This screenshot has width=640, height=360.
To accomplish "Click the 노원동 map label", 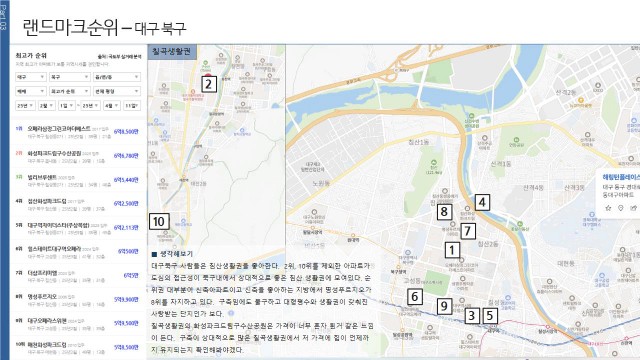I will (x=321, y=184).
